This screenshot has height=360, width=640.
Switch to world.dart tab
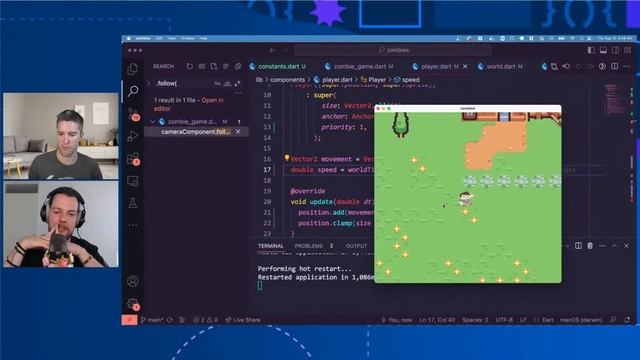click(500, 66)
